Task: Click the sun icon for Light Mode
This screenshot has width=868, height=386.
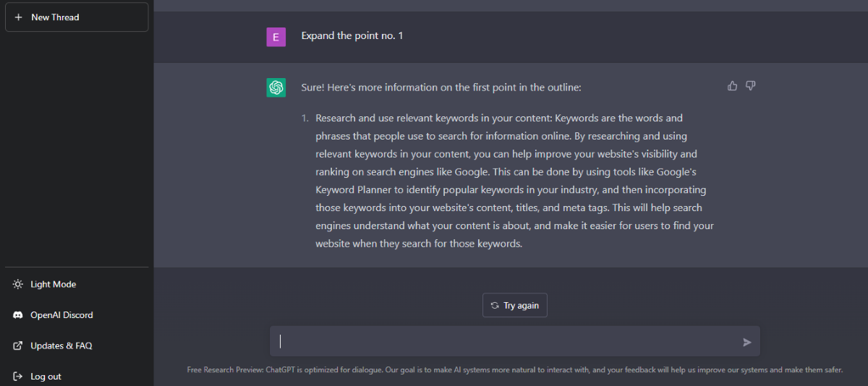Action: [18, 284]
